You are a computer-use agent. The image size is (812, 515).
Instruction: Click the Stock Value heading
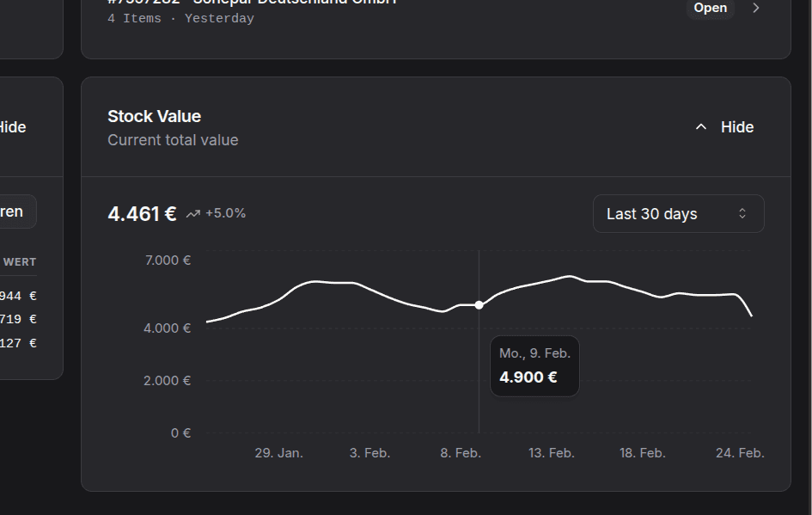(x=154, y=116)
